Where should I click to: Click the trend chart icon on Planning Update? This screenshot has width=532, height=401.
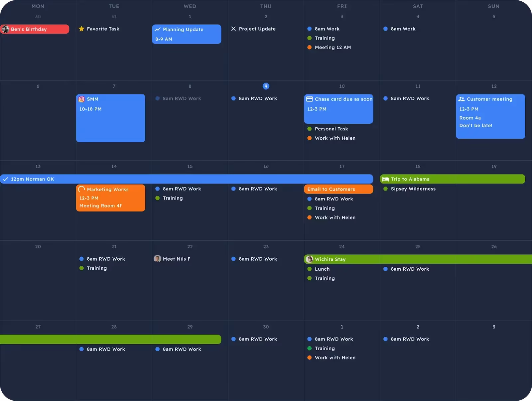pyautogui.click(x=158, y=29)
